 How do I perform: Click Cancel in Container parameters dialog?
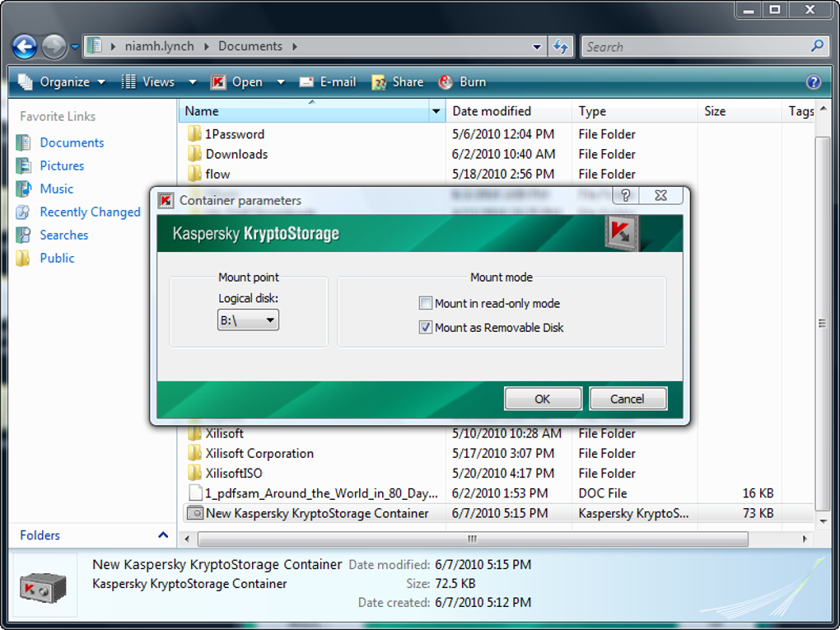pyautogui.click(x=628, y=399)
